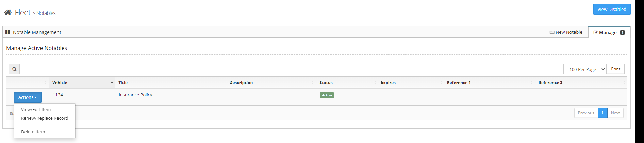
Task: Focus the notables search input field
Action: [x=50, y=69]
